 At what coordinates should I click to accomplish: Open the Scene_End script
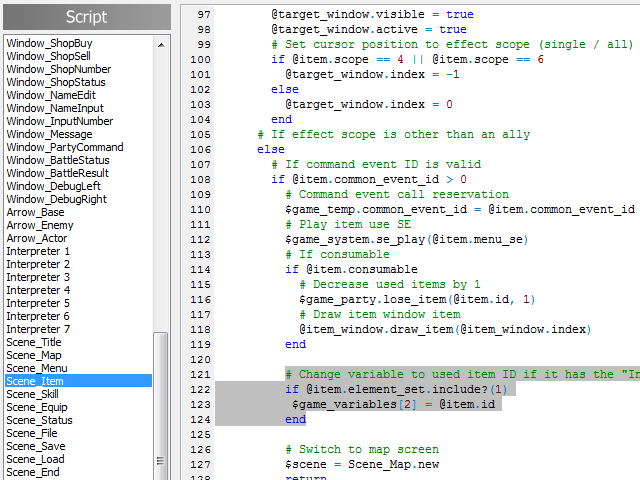pos(33,472)
